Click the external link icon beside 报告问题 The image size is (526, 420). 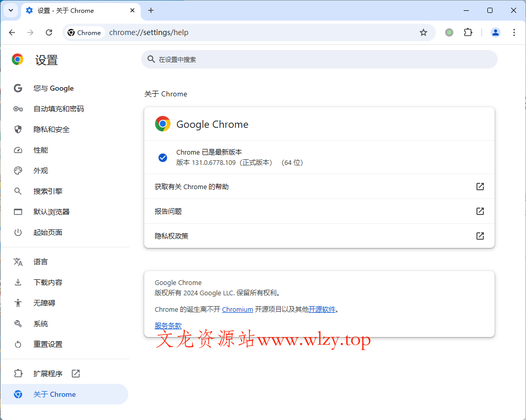pyautogui.click(x=480, y=211)
